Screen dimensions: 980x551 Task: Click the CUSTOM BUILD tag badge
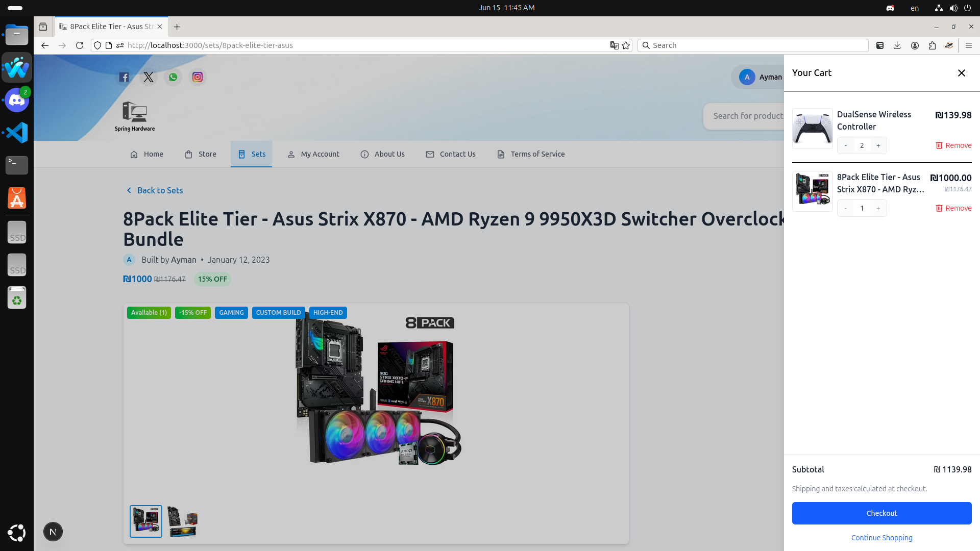coord(278,313)
